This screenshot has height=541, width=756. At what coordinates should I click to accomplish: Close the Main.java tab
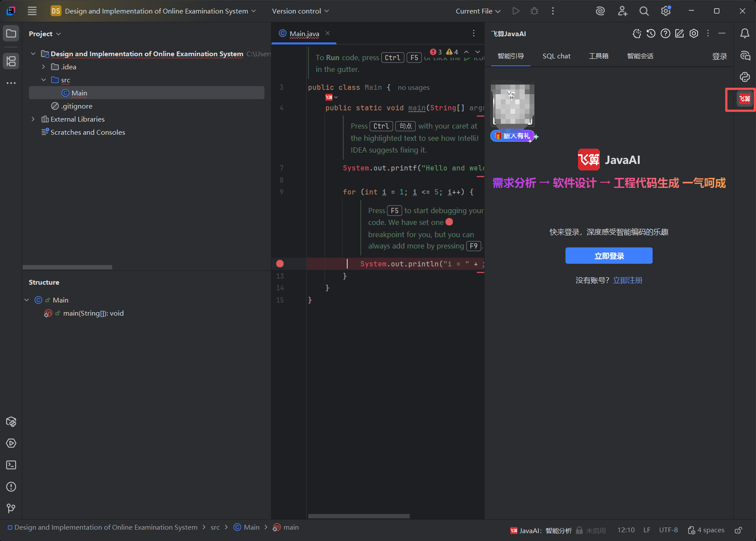[x=328, y=33]
